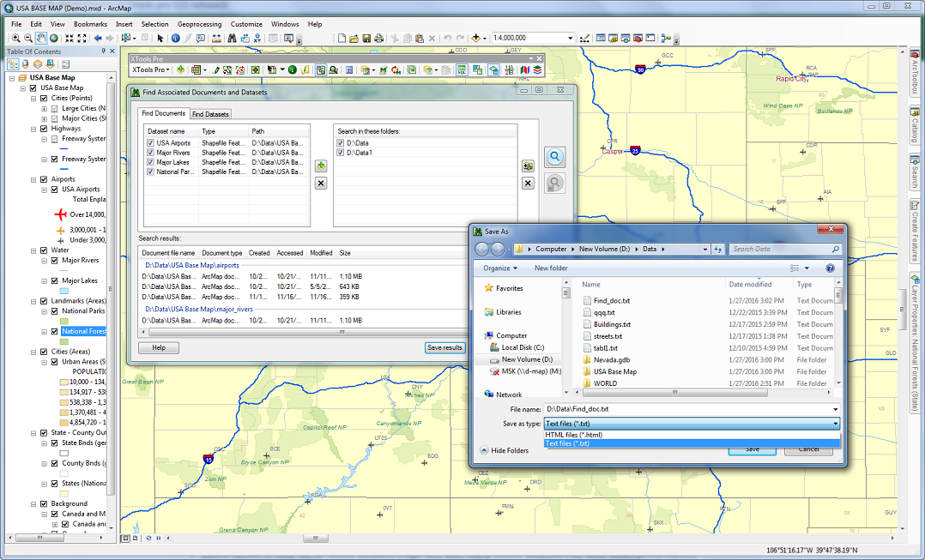Open the Editor toolbar icon
Screen dimensions: 925x560
584,39
